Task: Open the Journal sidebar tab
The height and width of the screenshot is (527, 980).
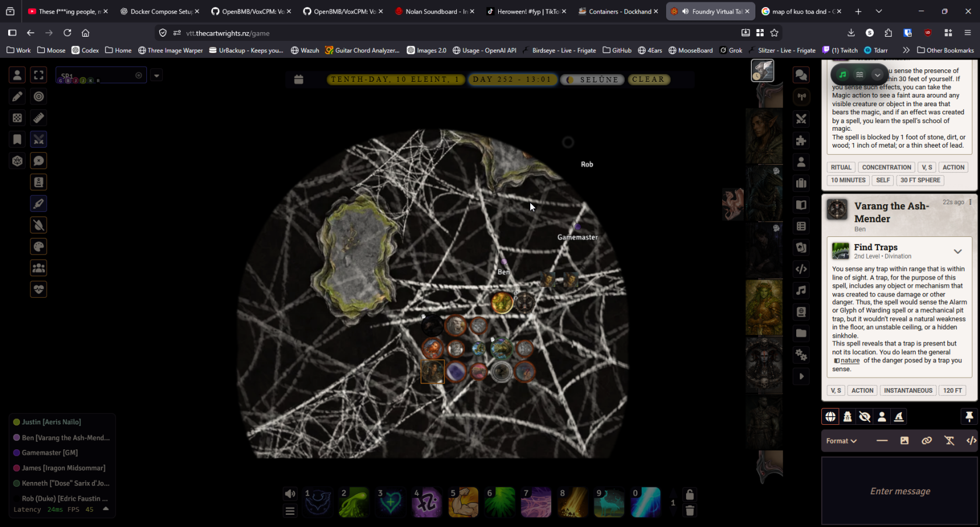Action: pos(801,205)
